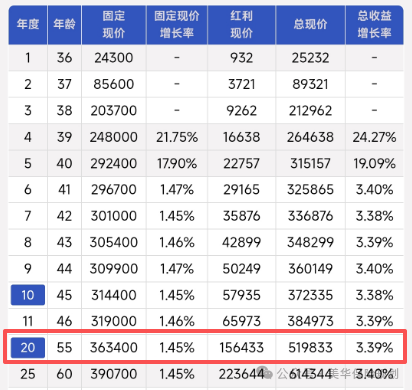
Task: Select fixed cash value 24300
Action: (114, 58)
